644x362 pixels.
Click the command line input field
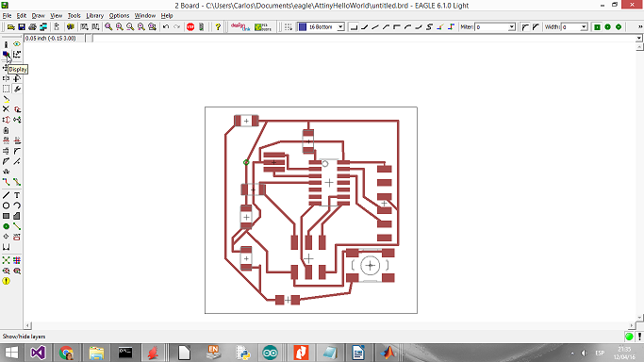pyautogui.click(x=364, y=38)
